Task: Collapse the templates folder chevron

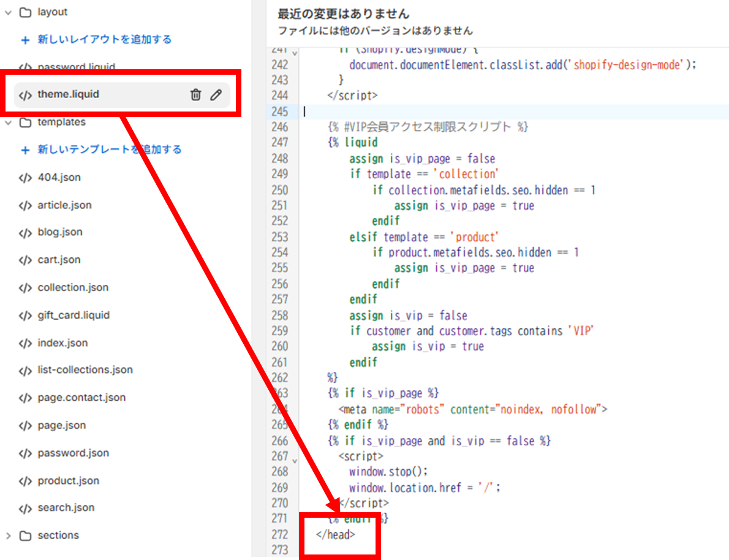Action: click(8, 123)
